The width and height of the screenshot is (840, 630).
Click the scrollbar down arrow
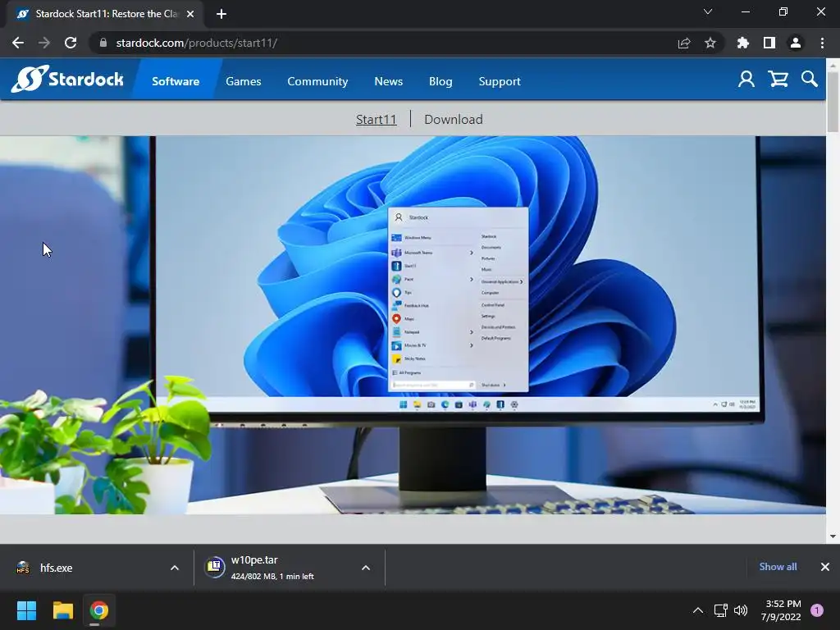[x=833, y=536]
